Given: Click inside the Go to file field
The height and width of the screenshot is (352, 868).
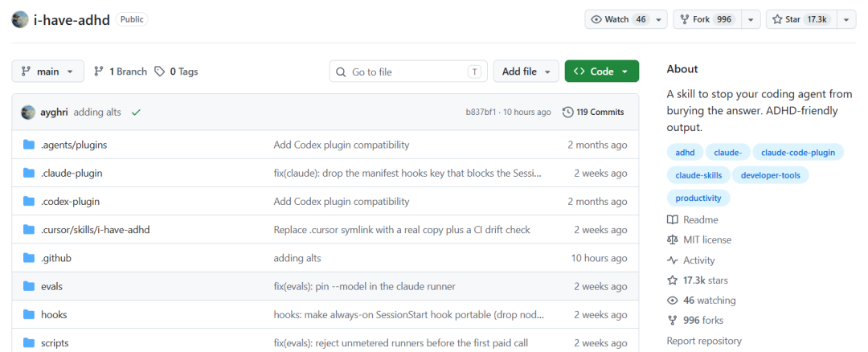Looking at the screenshot, I should [408, 72].
